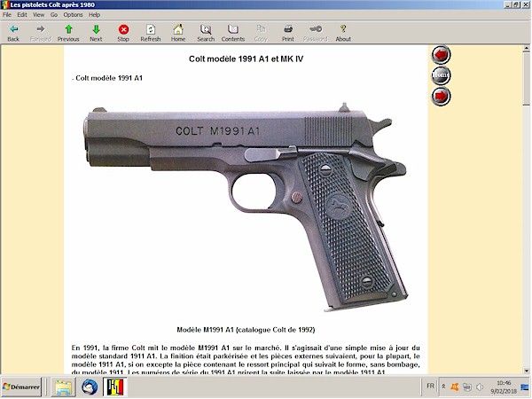Go to the Previous page (green up arrow)
Viewport: 532px width, 399px height.
tap(68, 33)
